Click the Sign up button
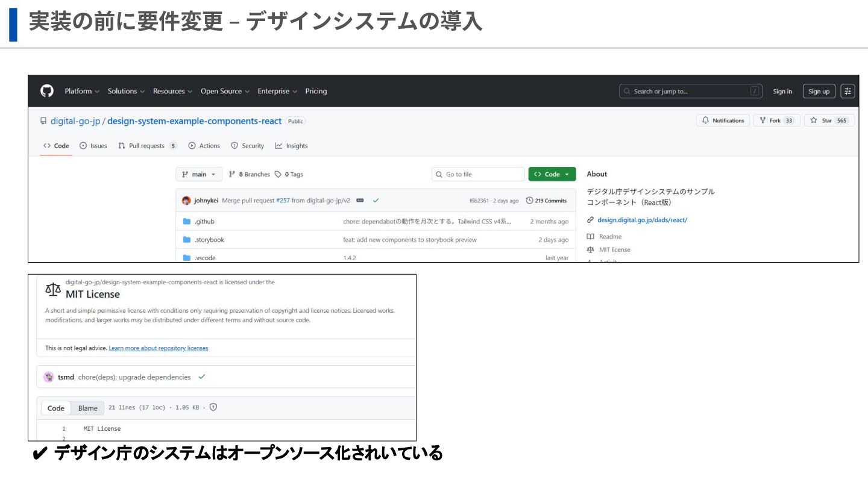The height and width of the screenshot is (488, 868). [819, 92]
